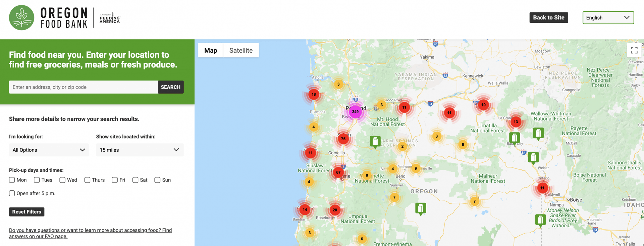Viewport: 644px width, 246px height.
Task: Click the Share more details heading text
Action: pyautogui.click(x=74, y=119)
